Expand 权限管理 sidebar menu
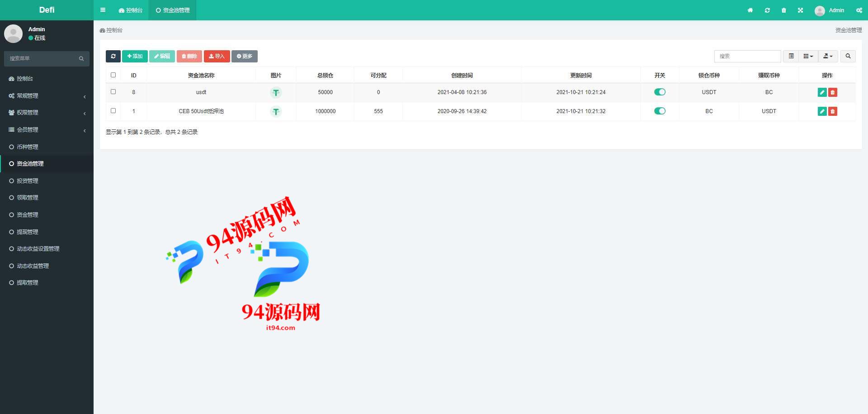The height and width of the screenshot is (414, 868). tap(47, 113)
